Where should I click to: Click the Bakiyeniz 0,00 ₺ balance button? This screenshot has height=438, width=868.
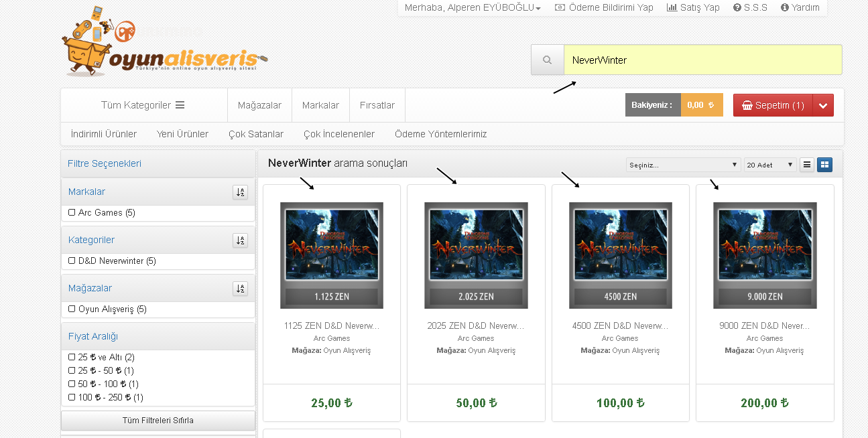pos(674,105)
